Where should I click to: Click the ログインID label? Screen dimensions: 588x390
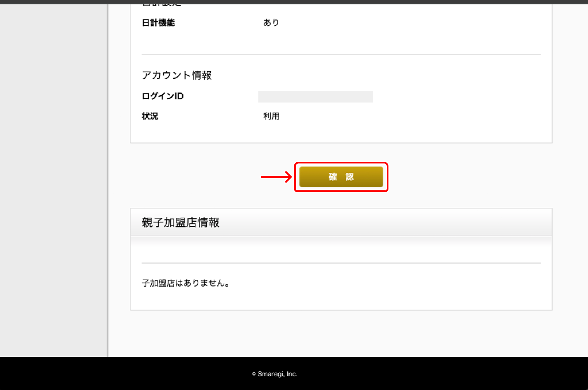click(163, 96)
